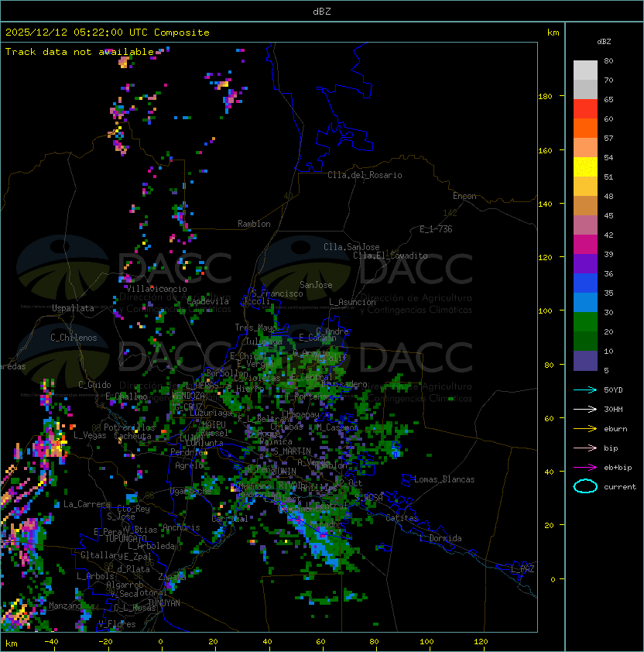This screenshot has height=652, width=644.
Task: Click the 'MENDOZA' city label
Action: click(x=188, y=396)
